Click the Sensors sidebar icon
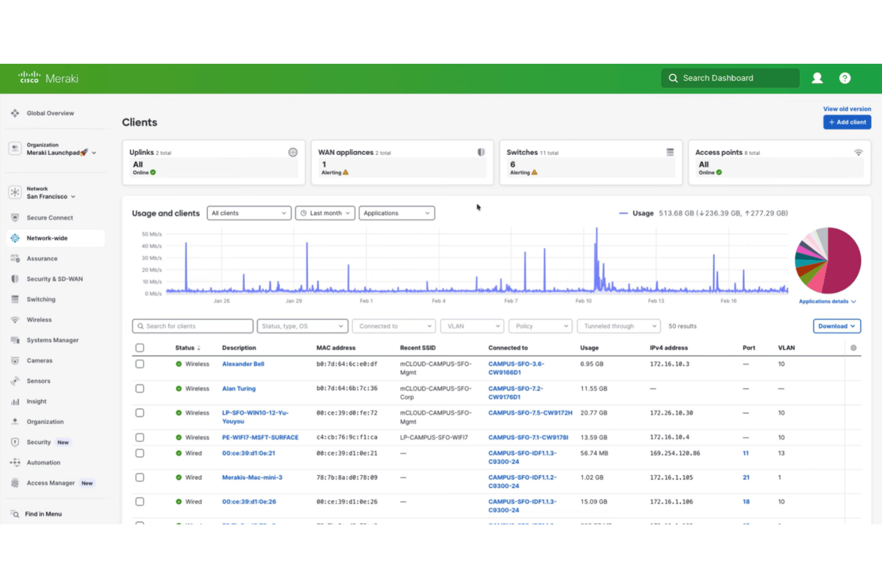This screenshot has width=882, height=588. [x=15, y=381]
